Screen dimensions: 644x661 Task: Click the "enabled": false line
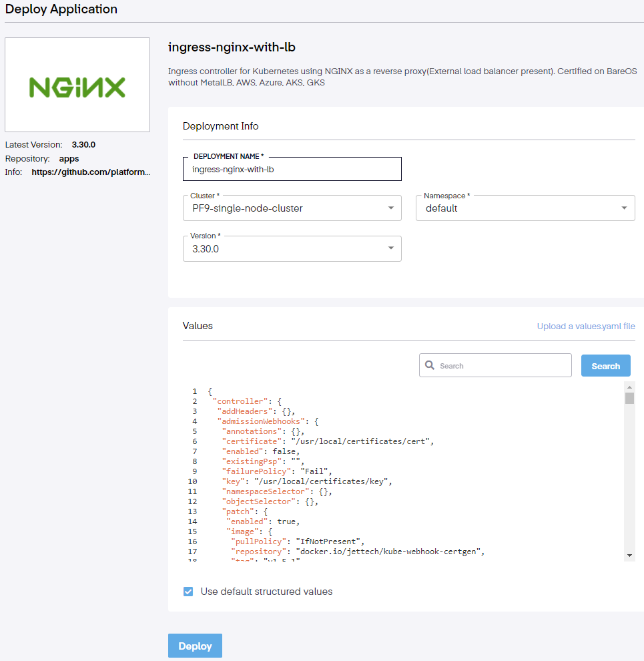coord(261,451)
